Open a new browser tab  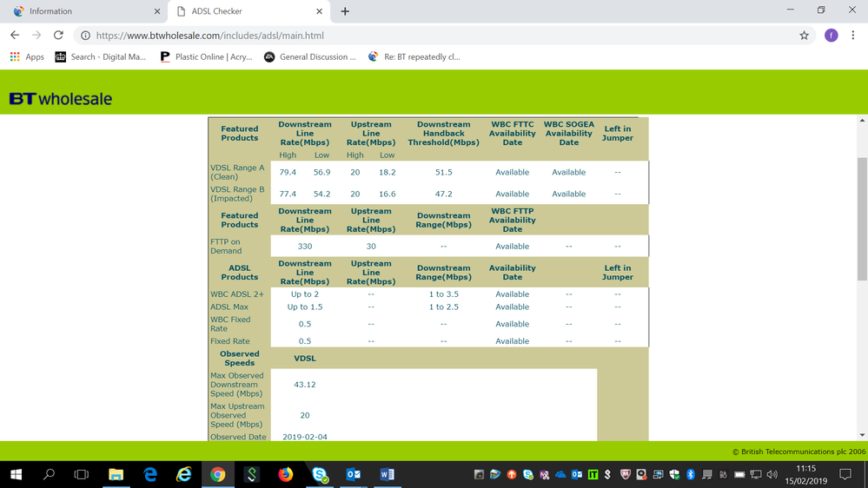345,11
